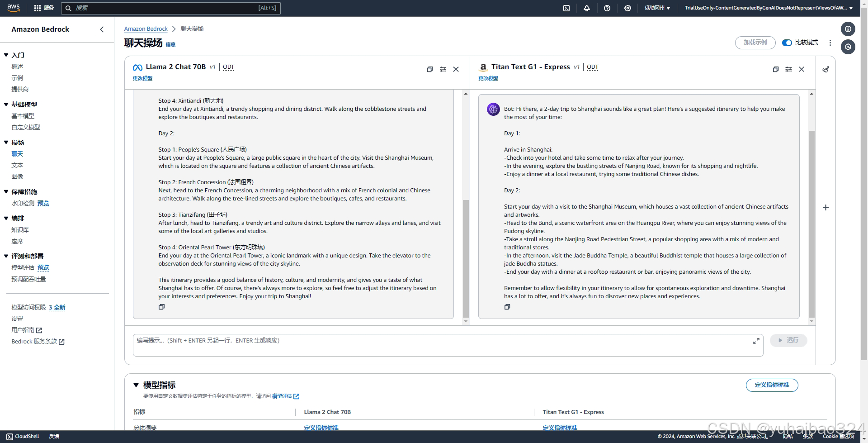Open Titan Text G1 Express configuration sliders
This screenshot has width=868, height=443.
789,69
